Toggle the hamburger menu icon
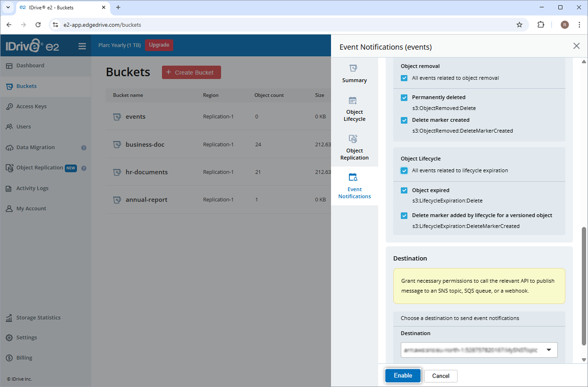Viewport: 588px width, 387px height. pyautogui.click(x=82, y=46)
